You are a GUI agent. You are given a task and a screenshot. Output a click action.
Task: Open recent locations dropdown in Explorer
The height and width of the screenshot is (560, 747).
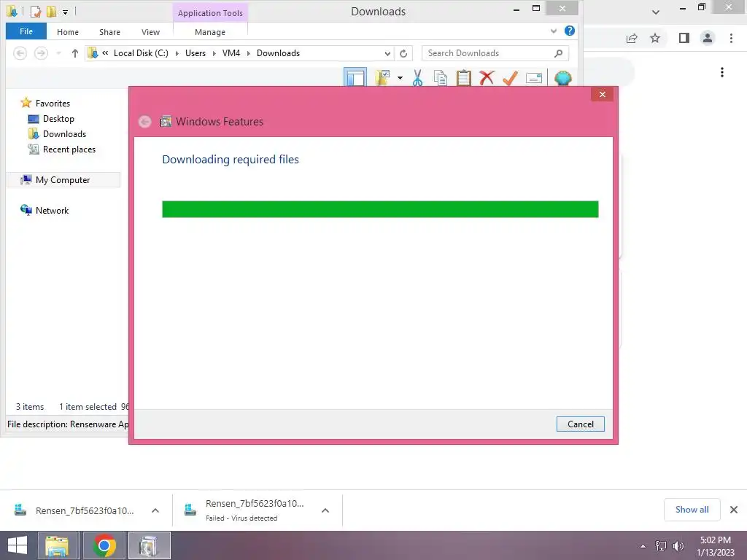(x=58, y=53)
